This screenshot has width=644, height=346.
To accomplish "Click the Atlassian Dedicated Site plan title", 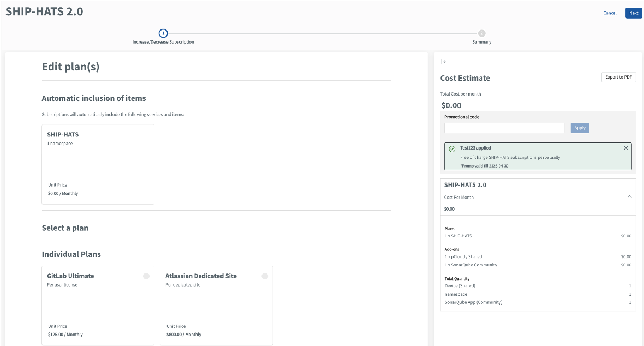I will coord(201,276).
